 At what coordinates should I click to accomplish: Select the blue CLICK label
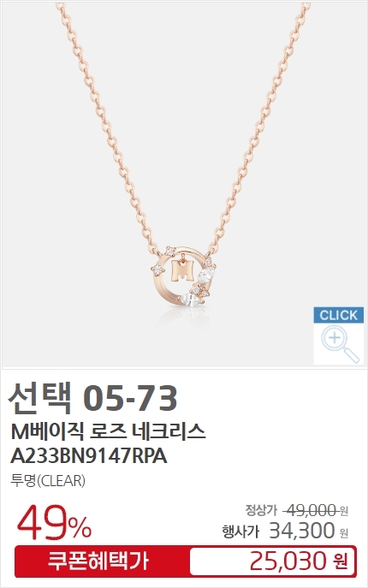click(339, 315)
